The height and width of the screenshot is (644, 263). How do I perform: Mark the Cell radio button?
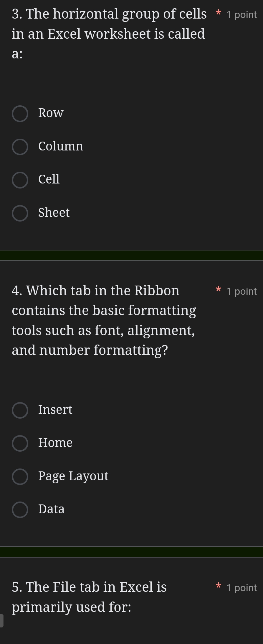point(20,180)
